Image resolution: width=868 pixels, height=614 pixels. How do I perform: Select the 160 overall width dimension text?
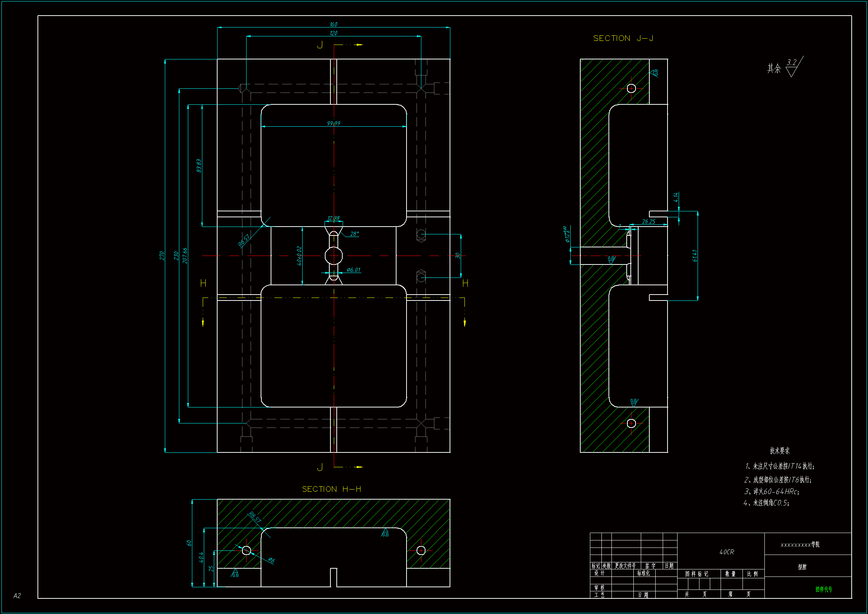tap(333, 24)
